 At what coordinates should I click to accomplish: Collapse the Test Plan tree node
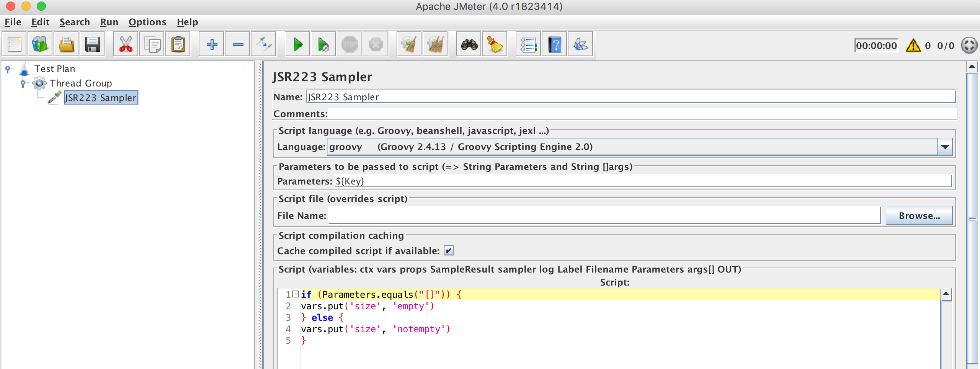click(x=8, y=69)
